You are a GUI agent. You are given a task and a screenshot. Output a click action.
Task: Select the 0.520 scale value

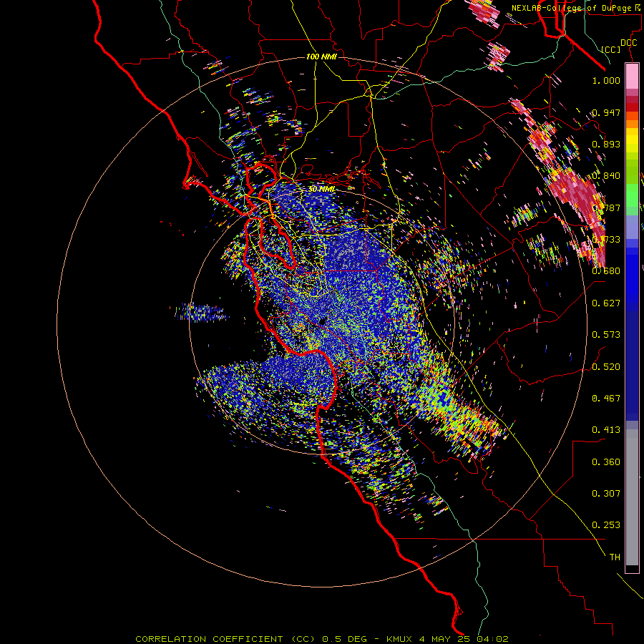tap(606, 367)
